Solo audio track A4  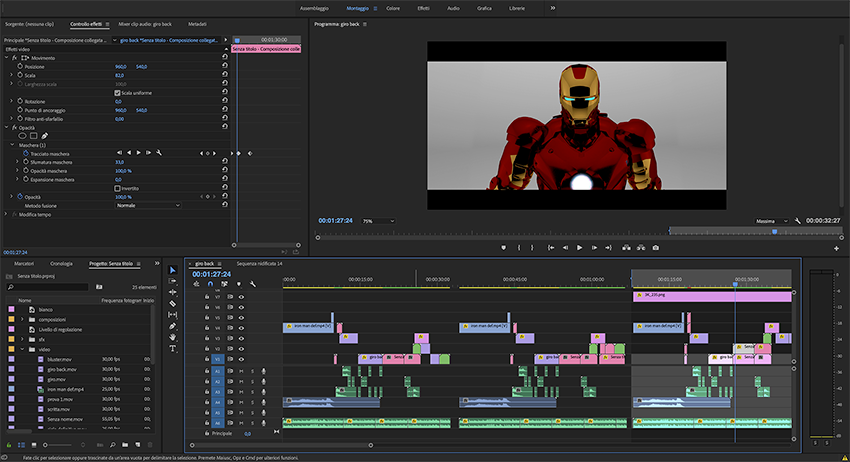click(x=252, y=402)
